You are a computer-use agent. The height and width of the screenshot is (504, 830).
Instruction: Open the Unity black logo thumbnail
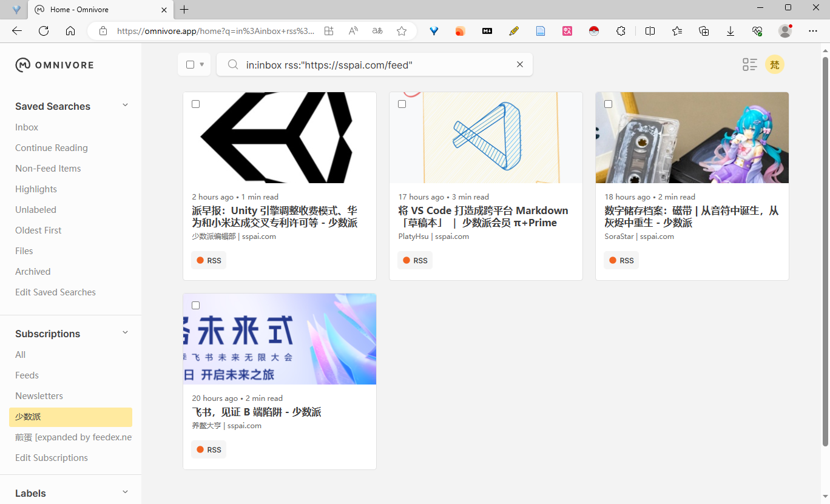click(x=280, y=138)
